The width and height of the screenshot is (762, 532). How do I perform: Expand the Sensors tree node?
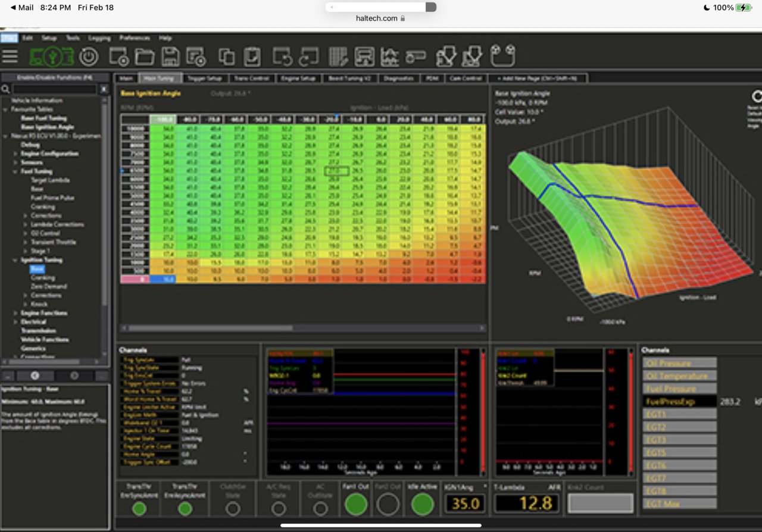[15, 162]
